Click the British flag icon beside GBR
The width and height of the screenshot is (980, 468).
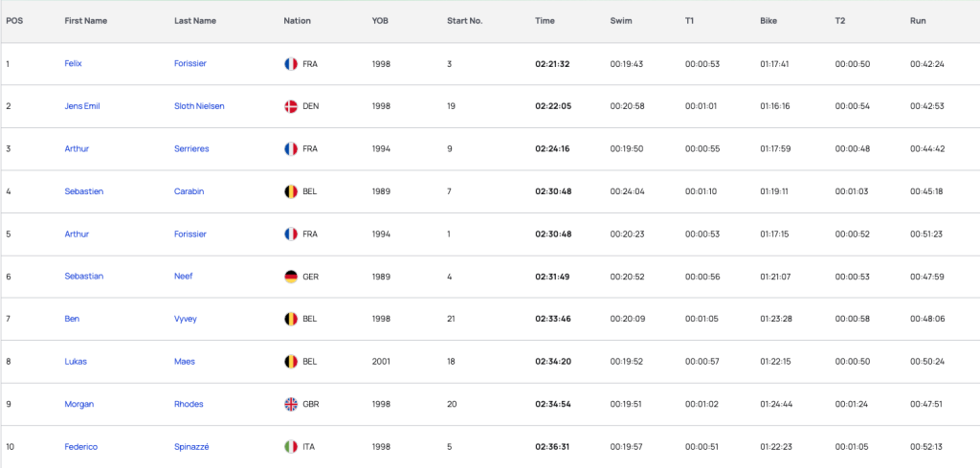tap(291, 404)
